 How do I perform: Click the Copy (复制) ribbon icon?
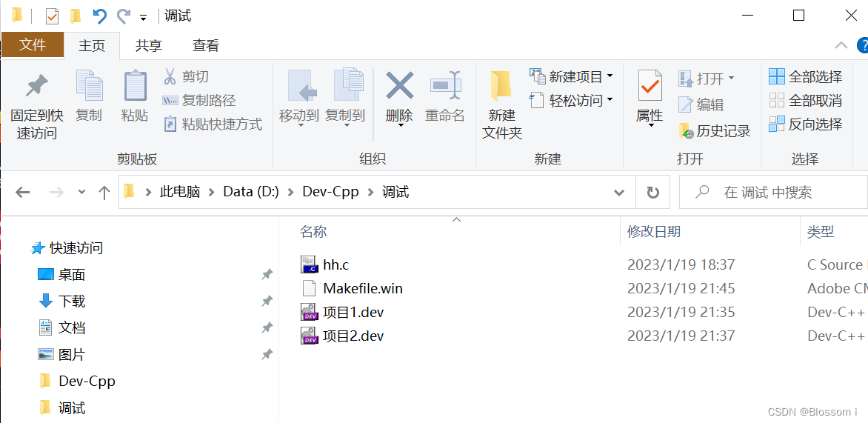[x=89, y=87]
